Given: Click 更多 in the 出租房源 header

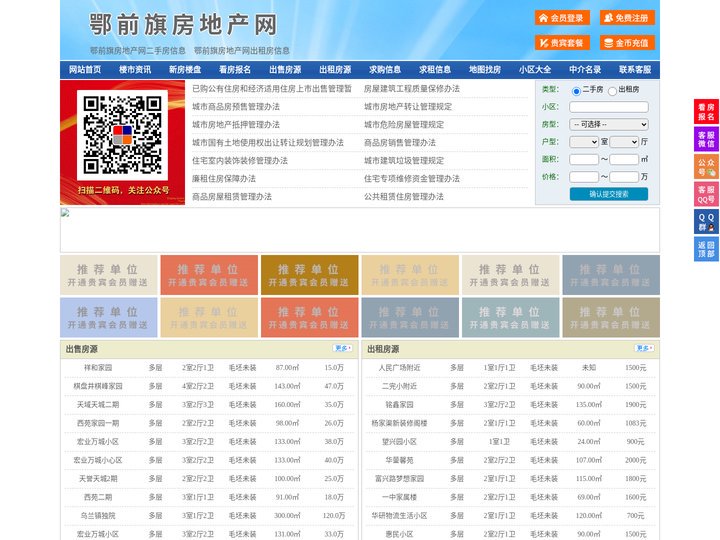Looking at the screenshot, I should click(644, 349).
